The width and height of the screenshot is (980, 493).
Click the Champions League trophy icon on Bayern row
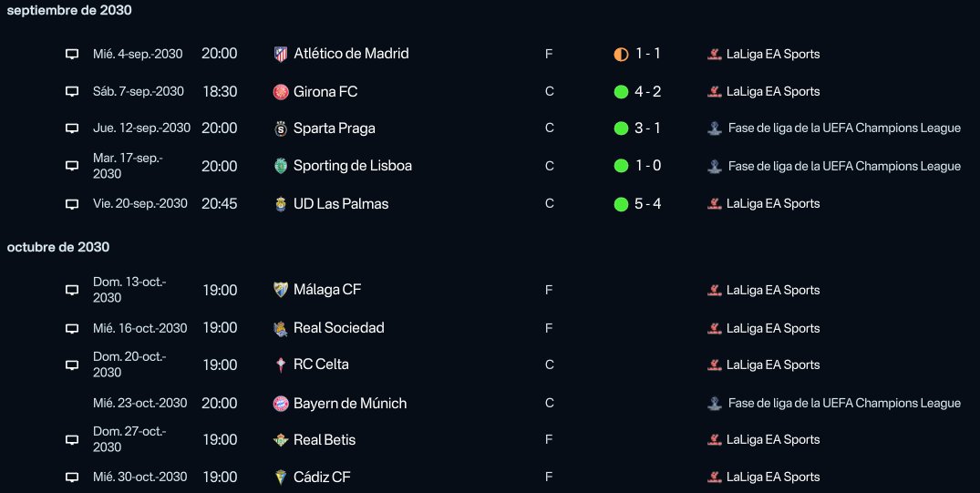pyautogui.click(x=715, y=404)
